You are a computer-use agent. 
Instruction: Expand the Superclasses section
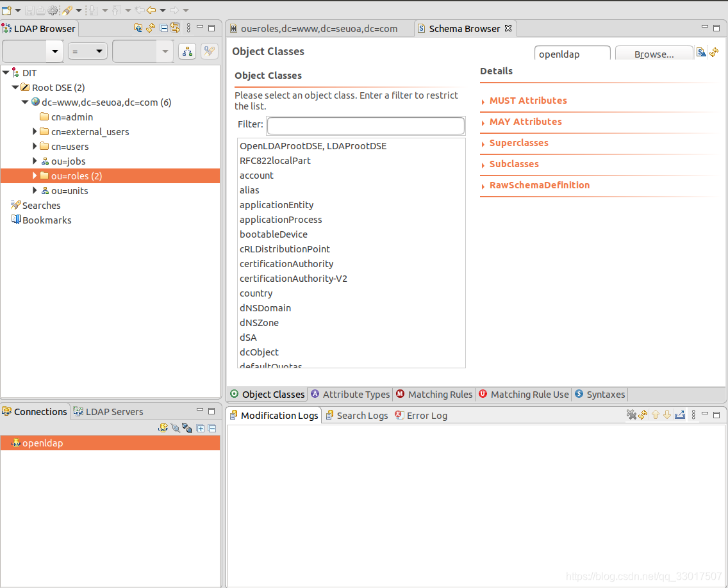(518, 143)
